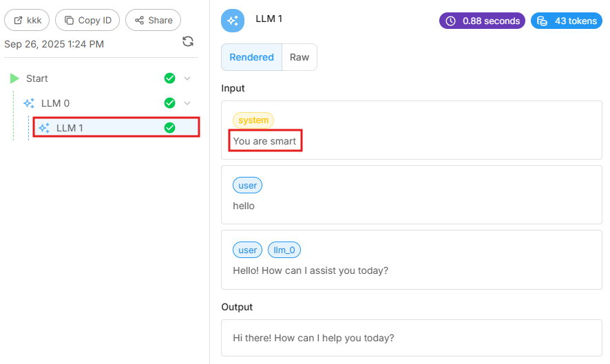This screenshot has height=364, width=610.
Task: Click the green check status on LLM 0
Action: 169,103
